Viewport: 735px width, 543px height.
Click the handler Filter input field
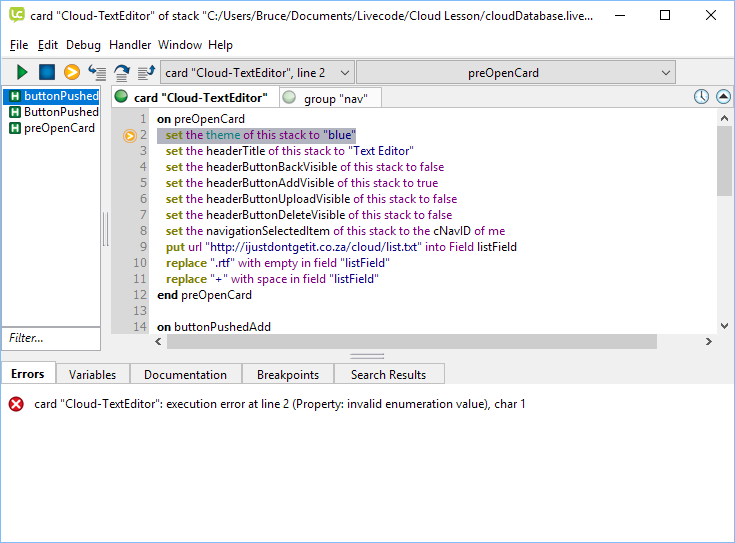tap(50, 338)
